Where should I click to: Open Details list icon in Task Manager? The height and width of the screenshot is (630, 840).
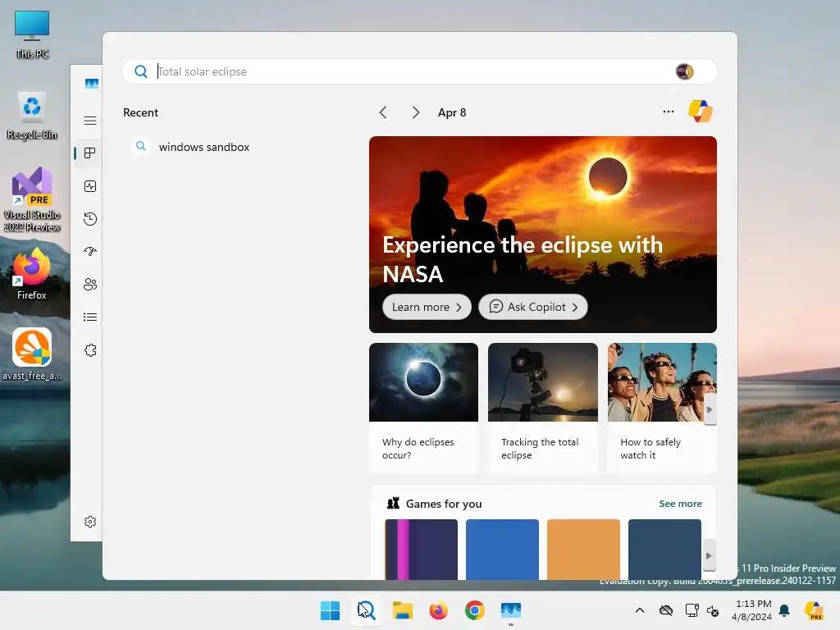pyautogui.click(x=90, y=317)
